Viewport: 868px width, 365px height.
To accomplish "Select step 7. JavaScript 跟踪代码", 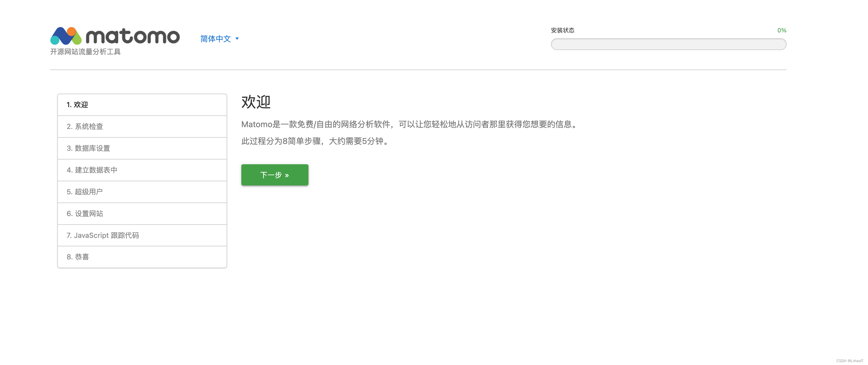I will coord(142,235).
